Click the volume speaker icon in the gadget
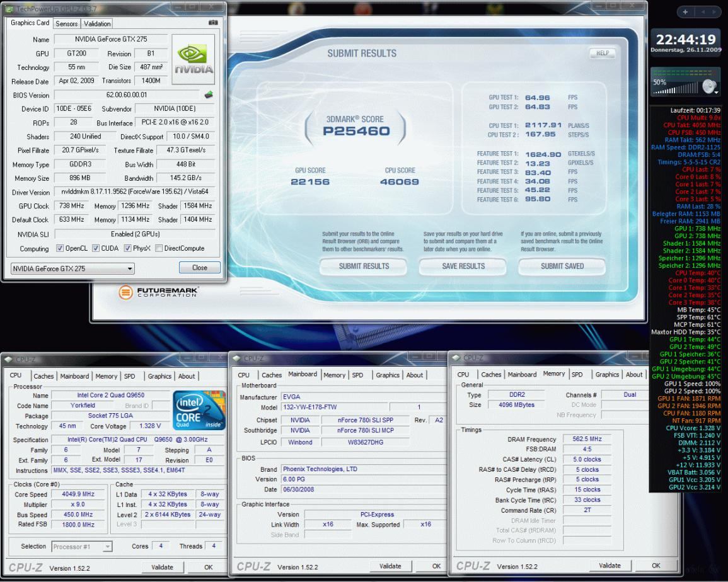Image resolution: width=728 pixels, height=582 pixels. [710, 86]
